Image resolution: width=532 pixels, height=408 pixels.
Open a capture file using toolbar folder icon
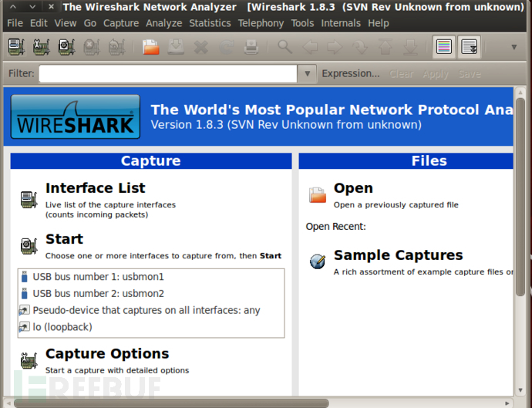coord(151,48)
